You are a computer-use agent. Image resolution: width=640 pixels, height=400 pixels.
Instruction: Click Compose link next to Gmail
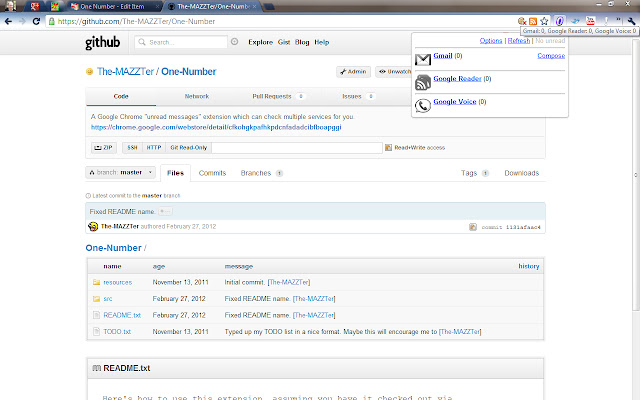551,56
